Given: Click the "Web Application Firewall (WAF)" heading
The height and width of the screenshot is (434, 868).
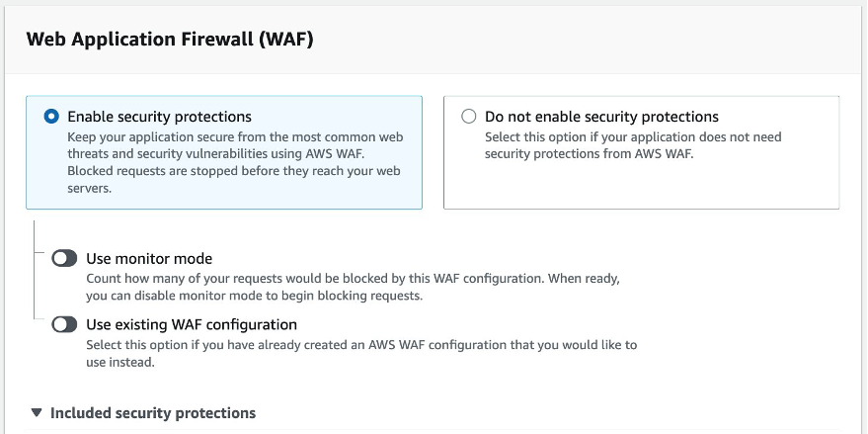Looking at the screenshot, I should pyautogui.click(x=170, y=40).
